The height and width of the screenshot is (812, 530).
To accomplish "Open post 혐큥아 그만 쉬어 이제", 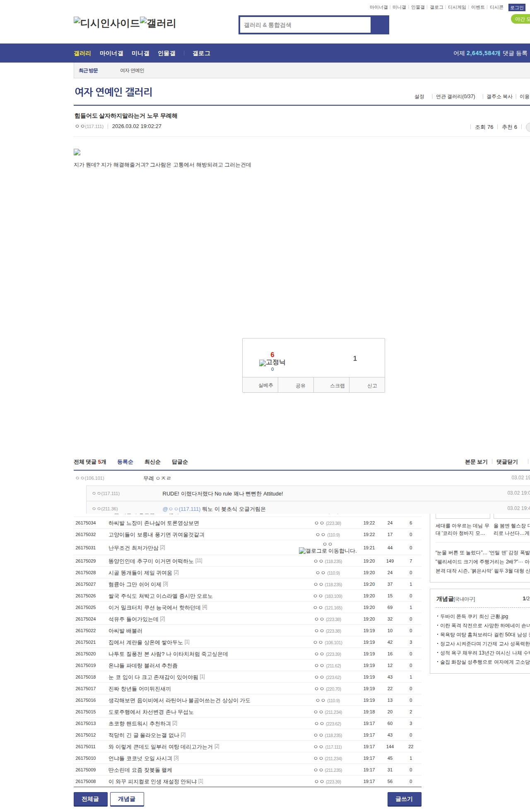I will click(x=135, y=584).
